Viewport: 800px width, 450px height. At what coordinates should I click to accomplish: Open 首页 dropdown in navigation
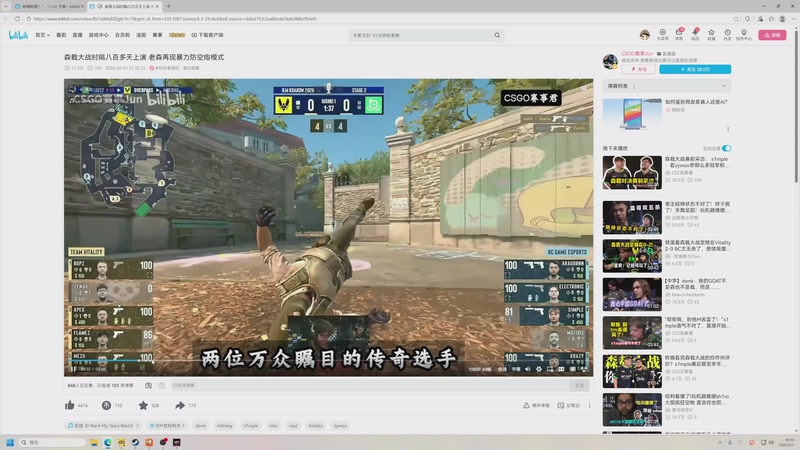(x=42, y=35)
